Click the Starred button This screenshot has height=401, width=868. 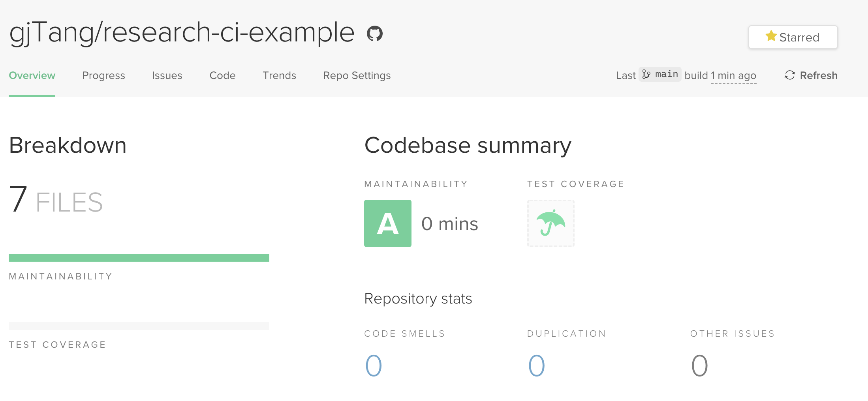(793, 37)
